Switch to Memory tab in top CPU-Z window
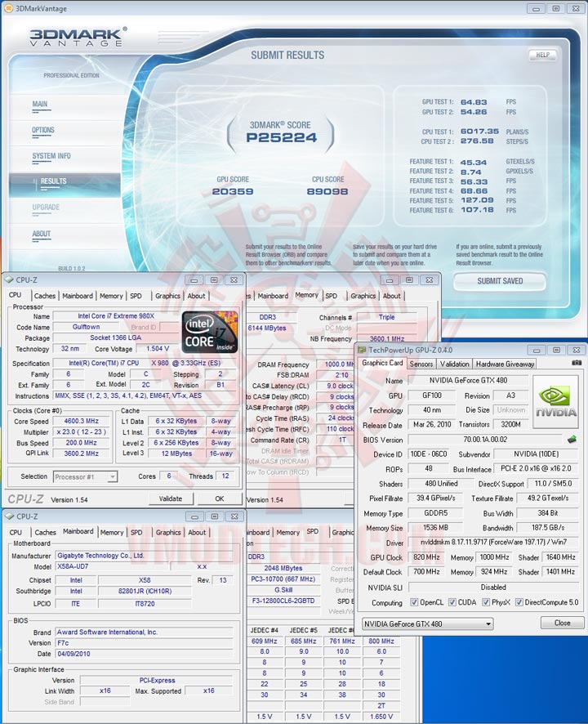Screen dimensions: 588x724 pyautogui.click(x=111, y=296)
